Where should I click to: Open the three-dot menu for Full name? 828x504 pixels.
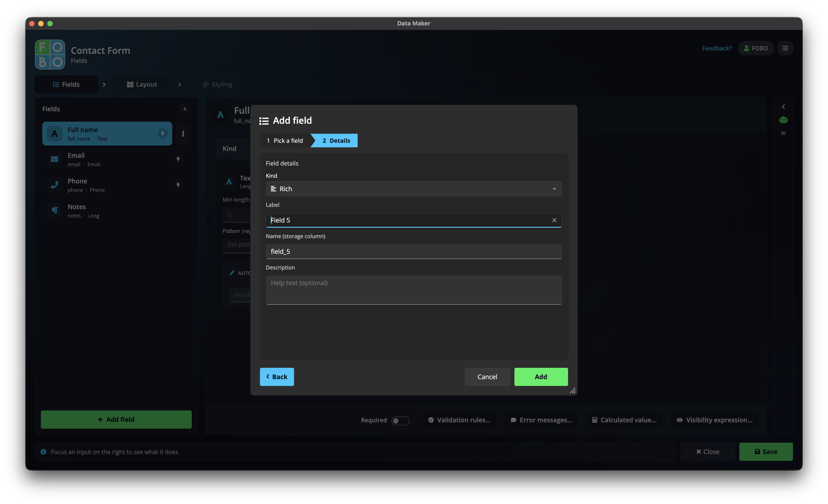click(x=183, y=134)
